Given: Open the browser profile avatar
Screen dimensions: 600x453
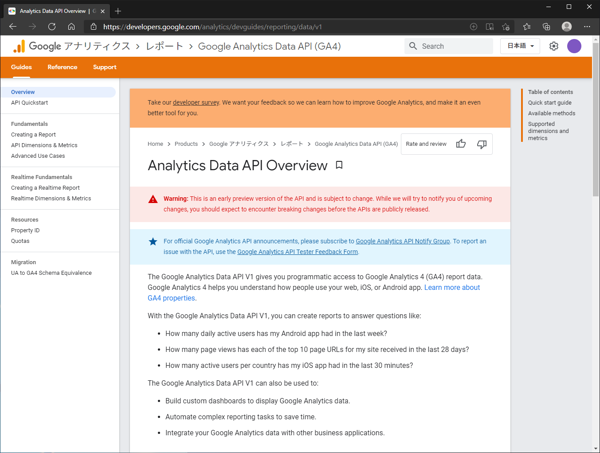Looking at the screenshot, I should 567,26.
